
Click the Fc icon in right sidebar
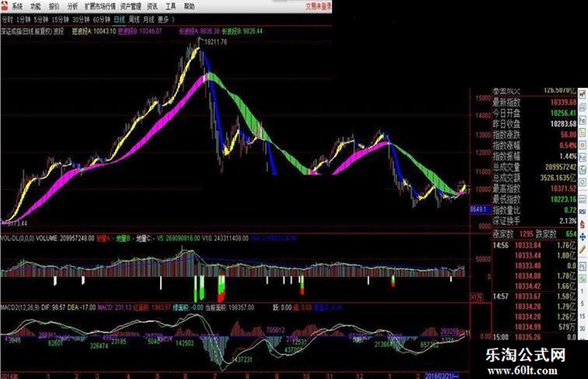[582, 120]
